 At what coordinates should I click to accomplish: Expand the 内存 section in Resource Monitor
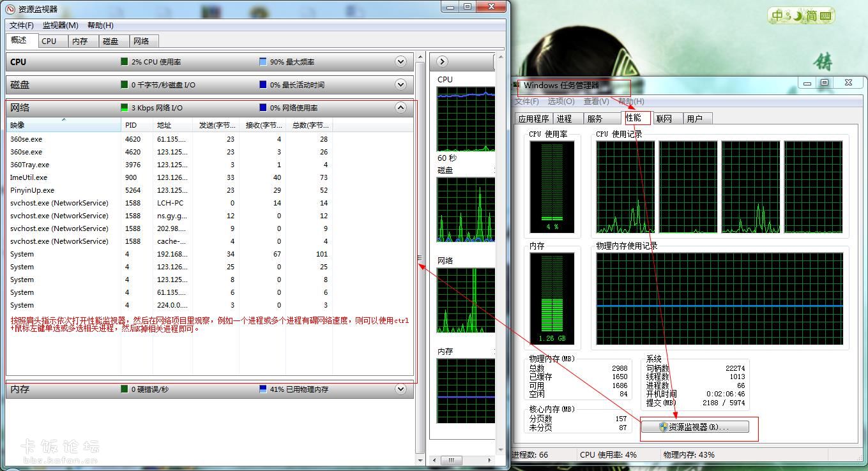click(400, 389)
